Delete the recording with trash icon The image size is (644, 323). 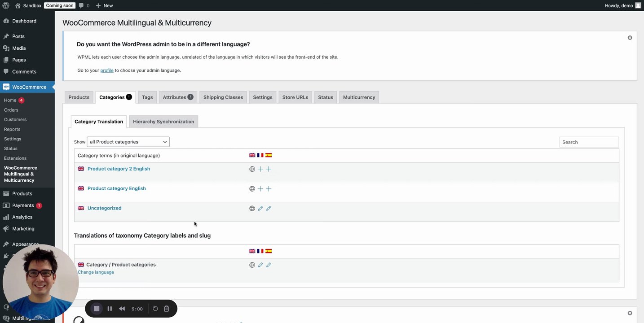167,309
